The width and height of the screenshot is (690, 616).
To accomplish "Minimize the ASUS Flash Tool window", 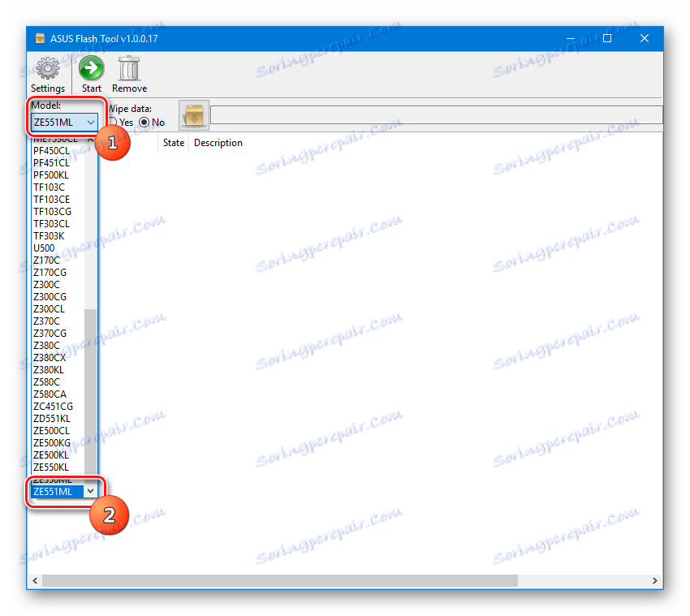I will point(571,38).
